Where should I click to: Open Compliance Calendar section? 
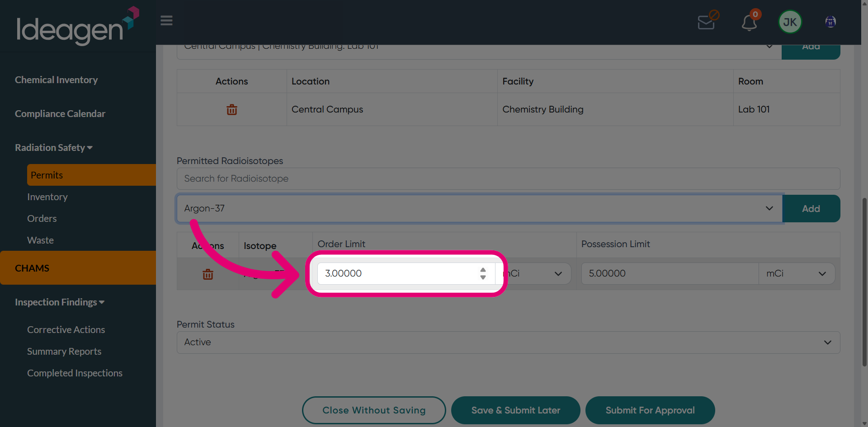(x=60, y=114)
